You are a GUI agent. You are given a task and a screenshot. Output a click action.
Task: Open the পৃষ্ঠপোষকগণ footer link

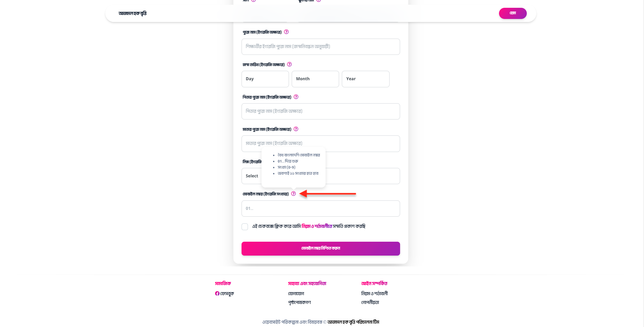pyautogui.click(x=299, y=302)
